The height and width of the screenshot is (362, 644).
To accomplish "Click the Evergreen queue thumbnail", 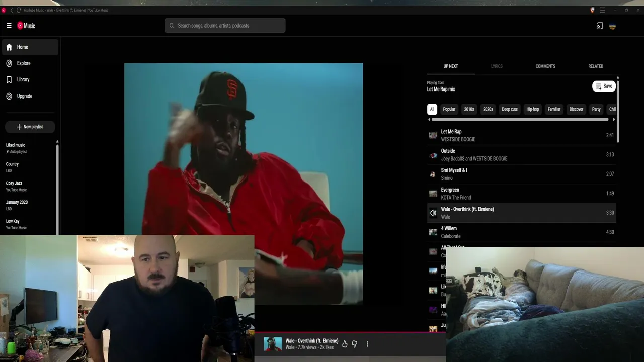I will click(433, 194).
